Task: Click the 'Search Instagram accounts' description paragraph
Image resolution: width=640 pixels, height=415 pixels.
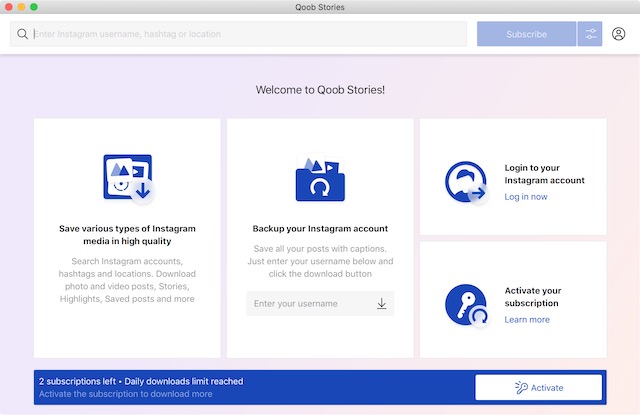Action: 127,280
